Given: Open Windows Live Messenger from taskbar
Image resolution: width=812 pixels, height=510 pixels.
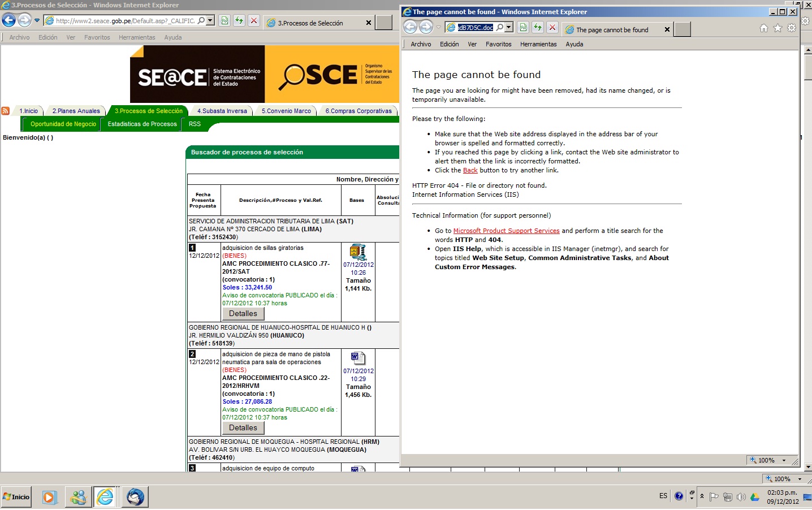Looking at the screenshot, I should [x=78, y=497].
